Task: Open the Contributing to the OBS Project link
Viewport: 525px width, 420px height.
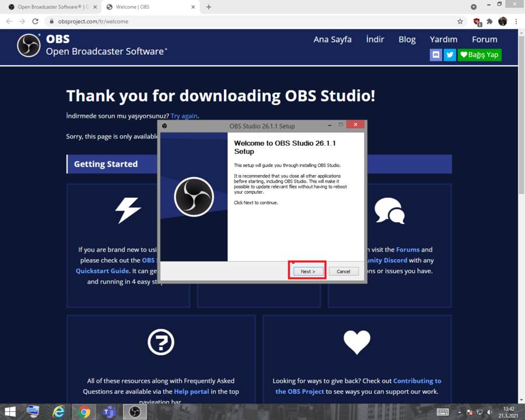Action: click(x=358, y=386)
